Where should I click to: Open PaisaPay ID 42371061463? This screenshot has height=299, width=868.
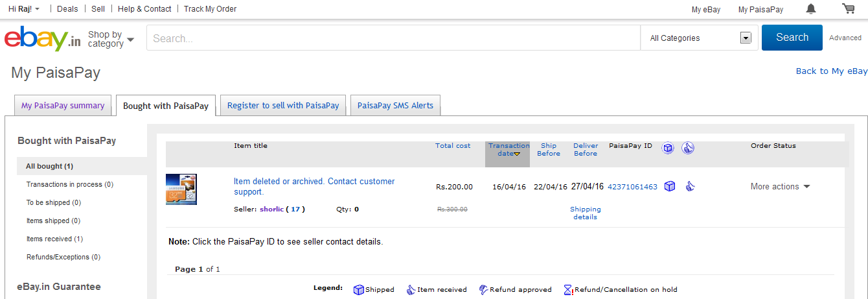(632, 187)
